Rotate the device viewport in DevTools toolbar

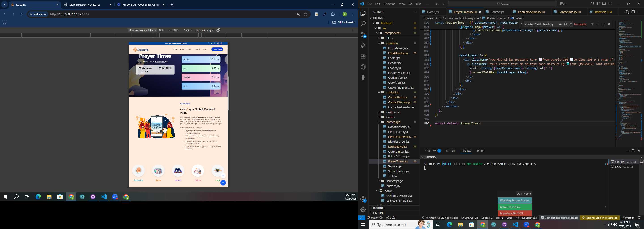pyautogui.click(x=218, y=30)
